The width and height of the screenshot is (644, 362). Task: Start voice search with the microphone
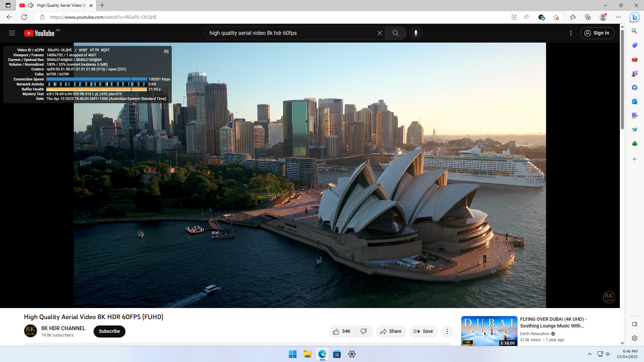416,33
